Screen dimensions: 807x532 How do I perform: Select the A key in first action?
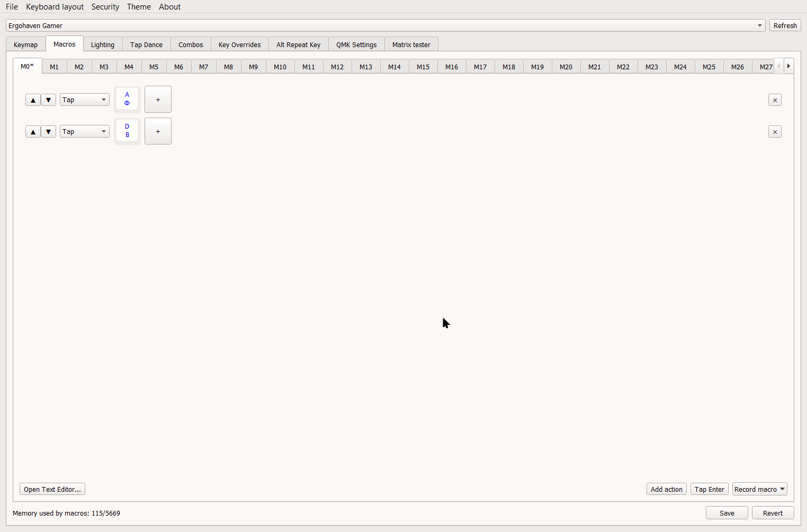click(x=127, y=99)
